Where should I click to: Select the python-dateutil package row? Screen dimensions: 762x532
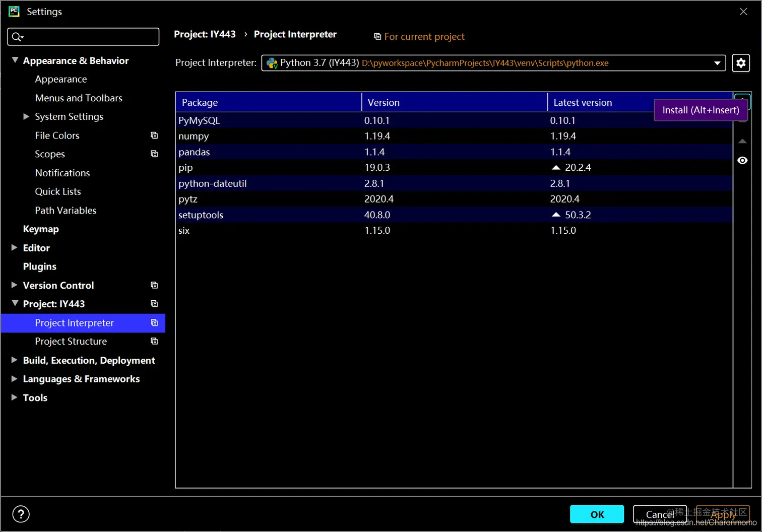click(x=454, y=183)
